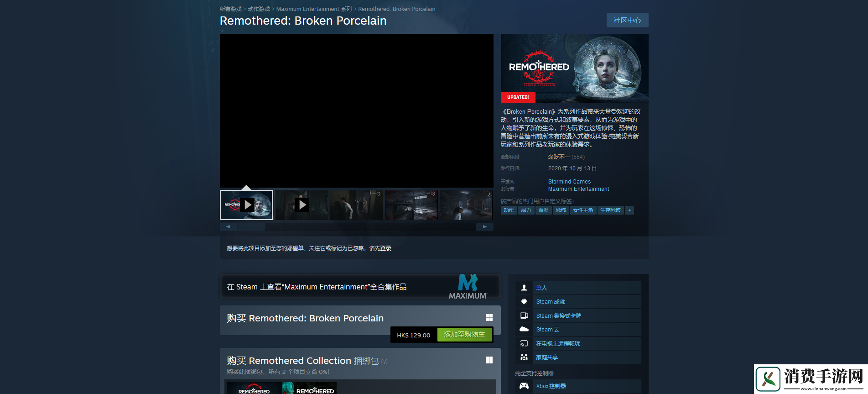Click Windows icon beside Remothered Collection bundle

point(489,360)
